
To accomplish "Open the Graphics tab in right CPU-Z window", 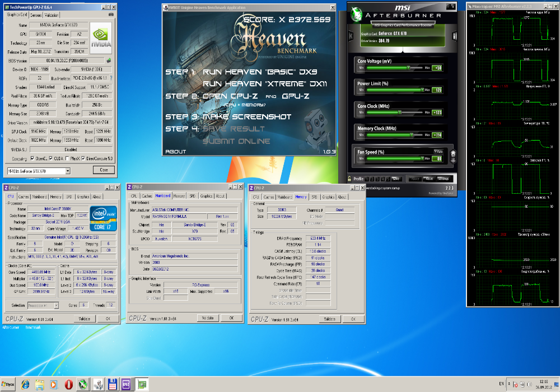I will coord(328,197).
